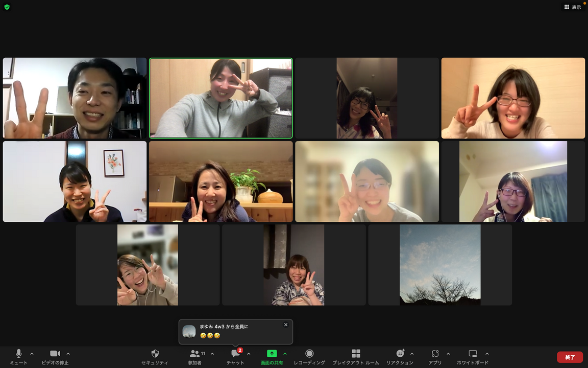Open the Reactions menu
This screenshot has width=588, height=368.
tap(400, 354)
